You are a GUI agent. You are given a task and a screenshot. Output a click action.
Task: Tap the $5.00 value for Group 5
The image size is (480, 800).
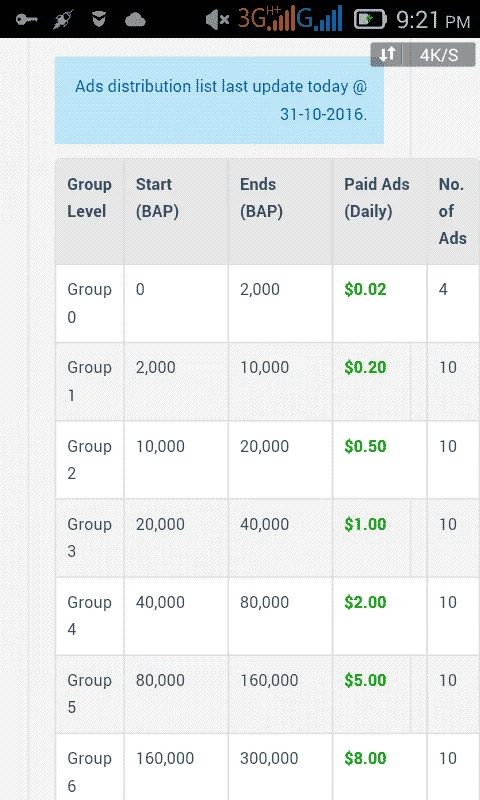(x=365, y=681)
